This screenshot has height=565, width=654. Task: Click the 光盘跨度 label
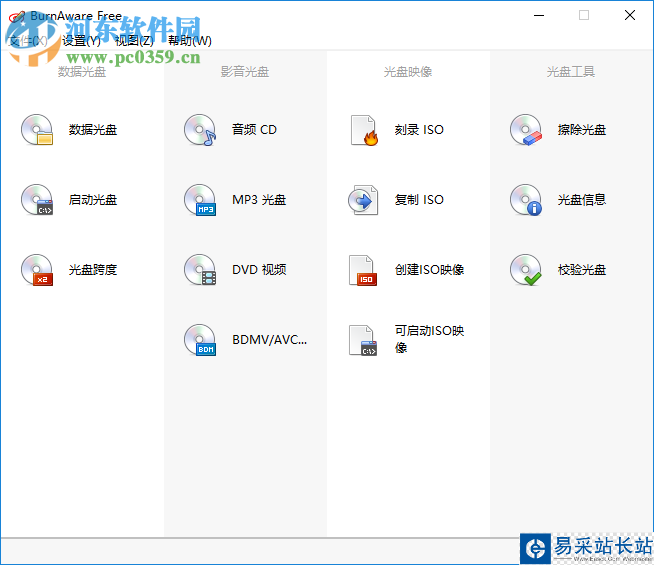tap(93, 270)
